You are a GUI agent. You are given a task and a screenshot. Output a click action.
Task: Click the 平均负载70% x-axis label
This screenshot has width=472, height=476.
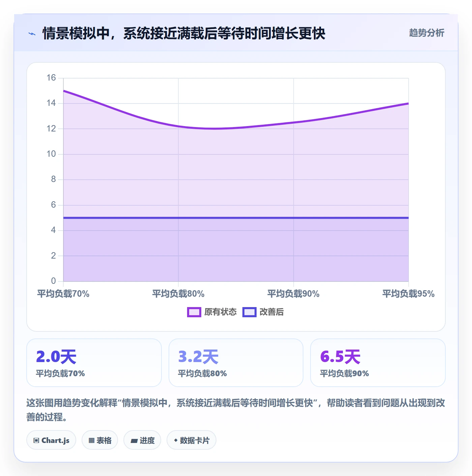(x=63, y=294)
